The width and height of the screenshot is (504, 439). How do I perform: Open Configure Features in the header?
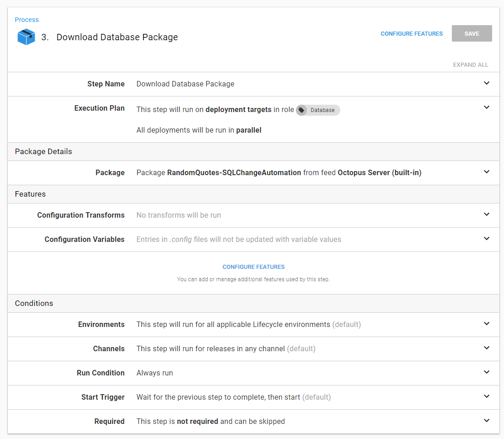tap(412, 34)
